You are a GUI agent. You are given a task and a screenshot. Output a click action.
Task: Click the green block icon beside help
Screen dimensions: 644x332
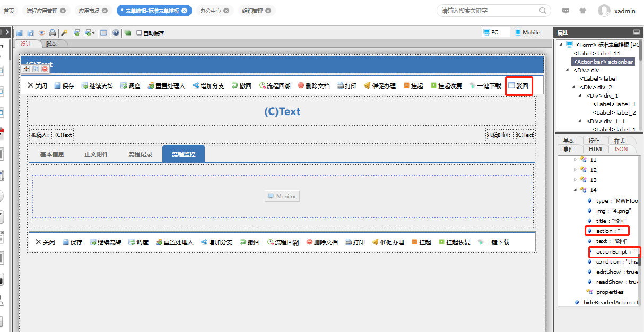[128, 33]
